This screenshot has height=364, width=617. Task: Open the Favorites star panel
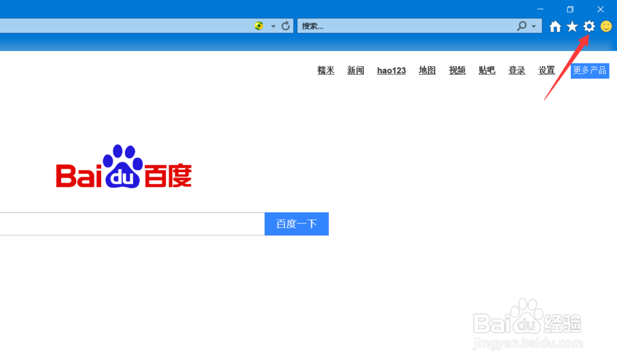click(x=572, y=27)
